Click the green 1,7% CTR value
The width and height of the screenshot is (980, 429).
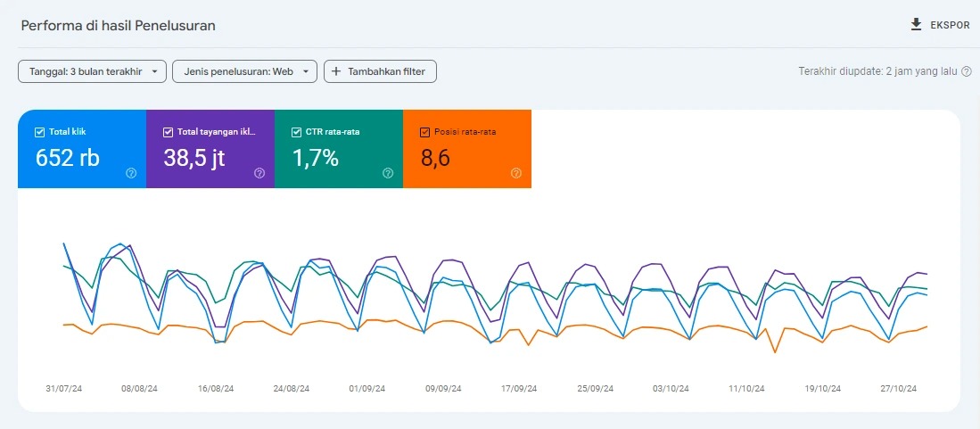point(316,158)
